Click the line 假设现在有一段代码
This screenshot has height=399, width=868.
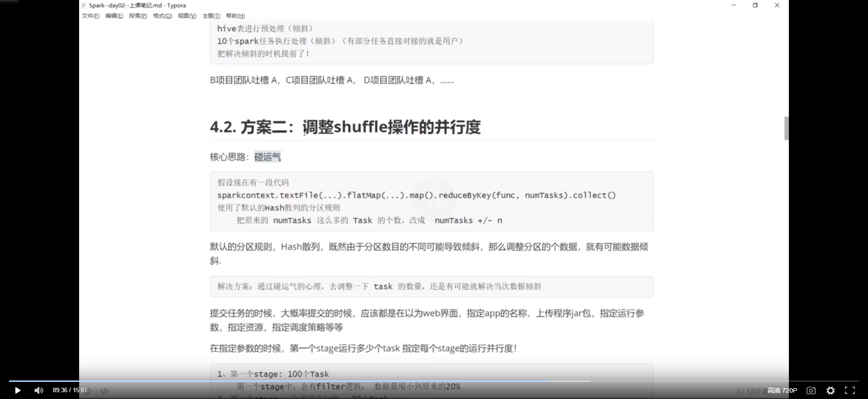pyautogui.click(x=253, y=183)
